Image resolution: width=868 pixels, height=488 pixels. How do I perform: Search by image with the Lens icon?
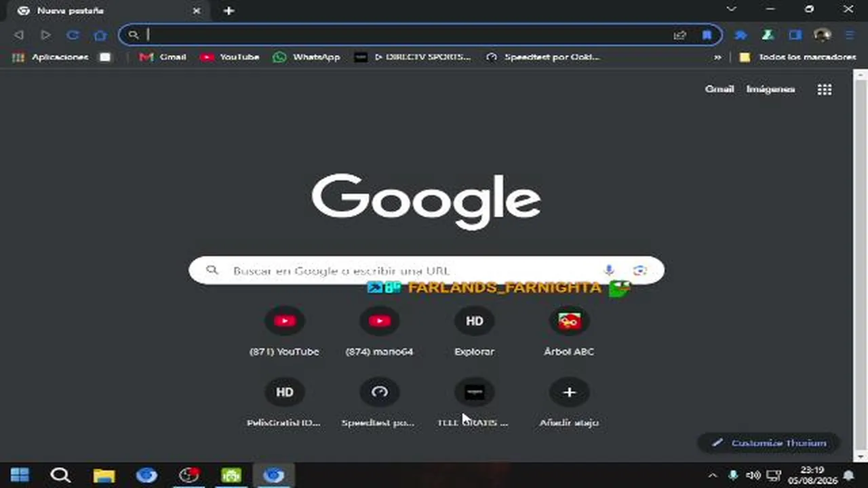639,270
